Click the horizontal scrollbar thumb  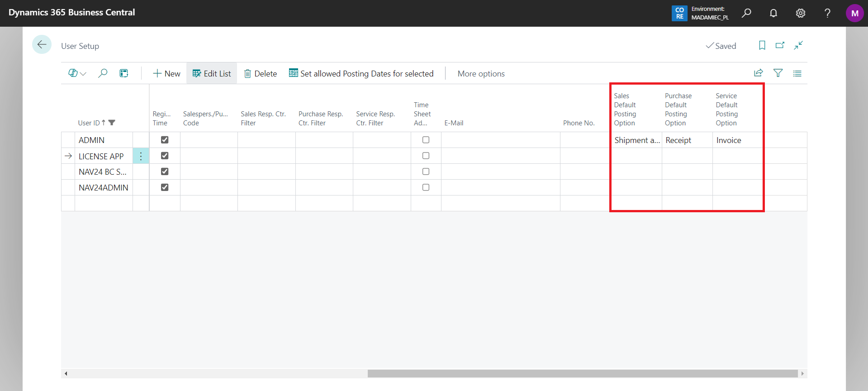tap(582, 373)
